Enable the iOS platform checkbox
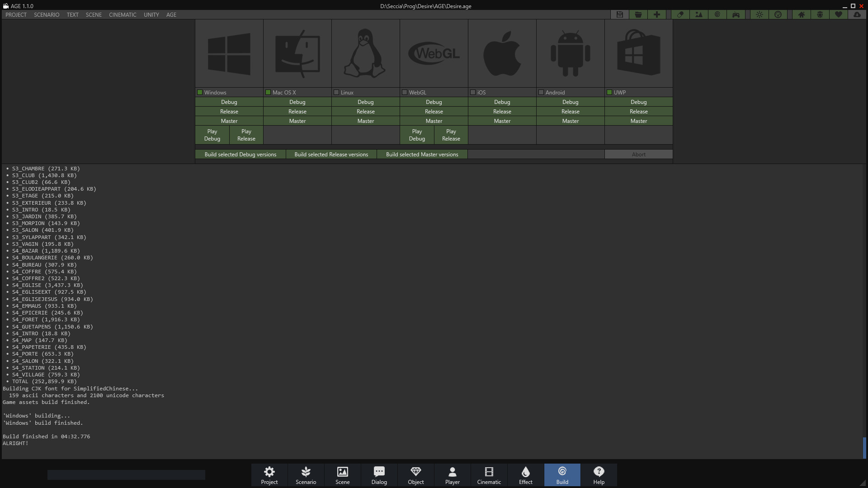The width and height of the screenshot is (868, 488). point(473,92)
